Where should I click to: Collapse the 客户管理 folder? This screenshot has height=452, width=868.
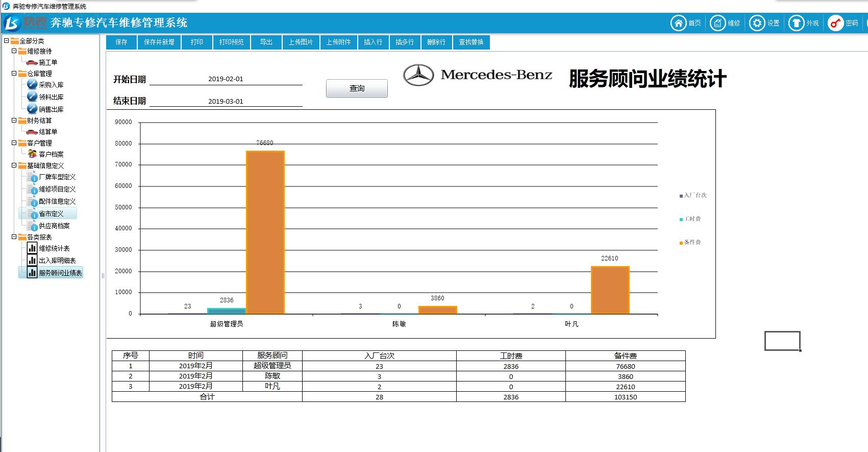click(x=14, y=143)
